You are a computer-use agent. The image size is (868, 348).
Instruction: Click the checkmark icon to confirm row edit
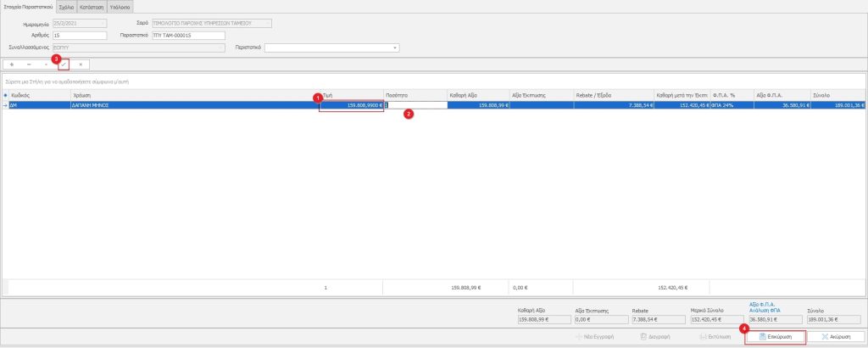point(64,64)
